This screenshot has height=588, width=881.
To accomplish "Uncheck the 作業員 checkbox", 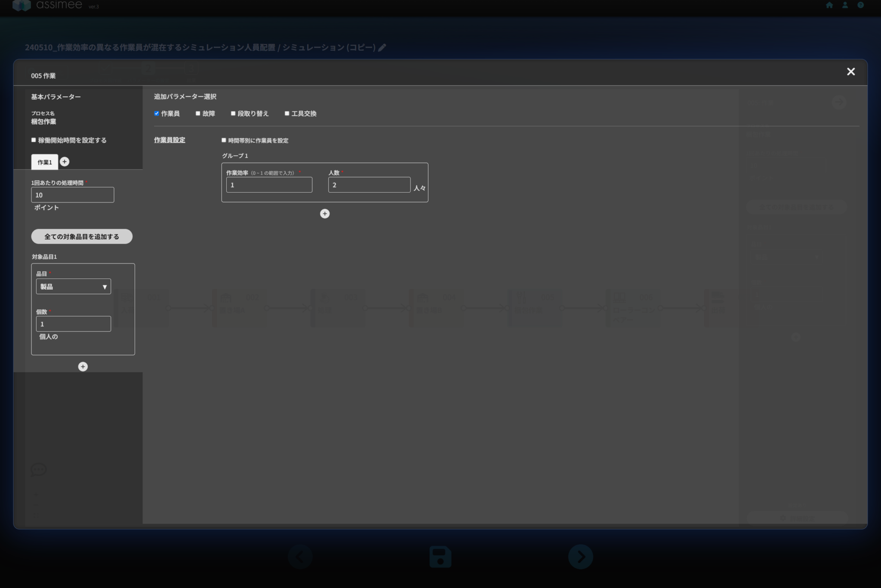I will (x=157, y=113).
